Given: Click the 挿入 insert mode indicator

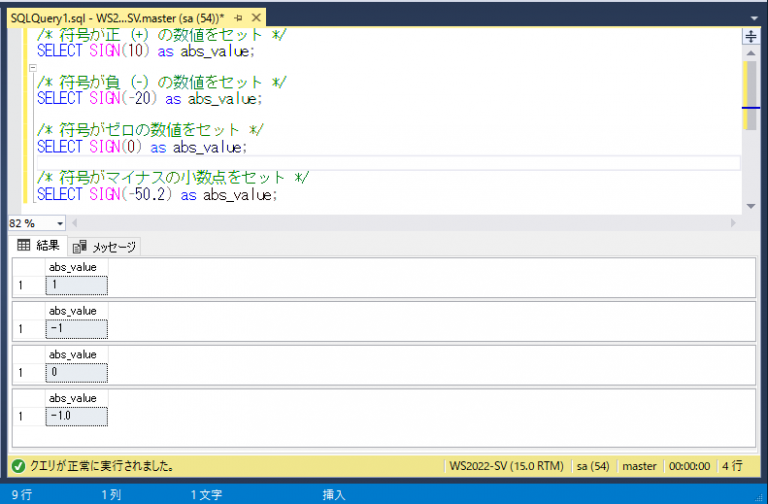Looking at the screenshot, I should coord(334,495).
